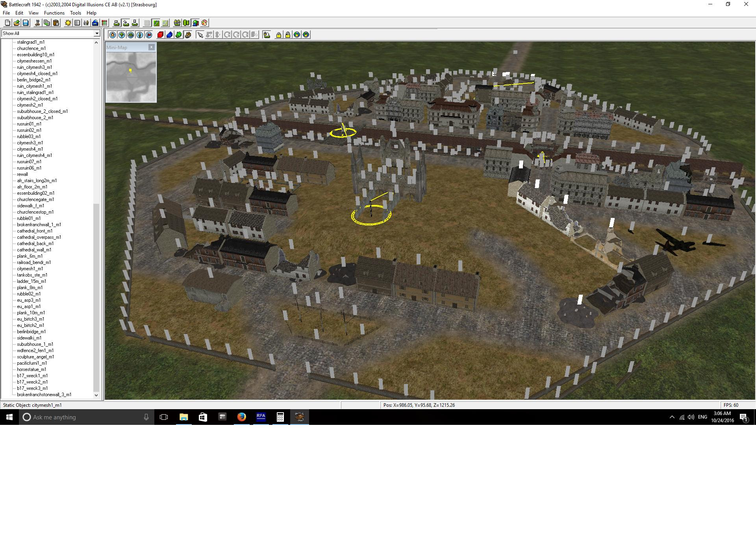756x537 pixels.
Task: Toggle the green textured terrain view icon
Action: tap(156, 23)
